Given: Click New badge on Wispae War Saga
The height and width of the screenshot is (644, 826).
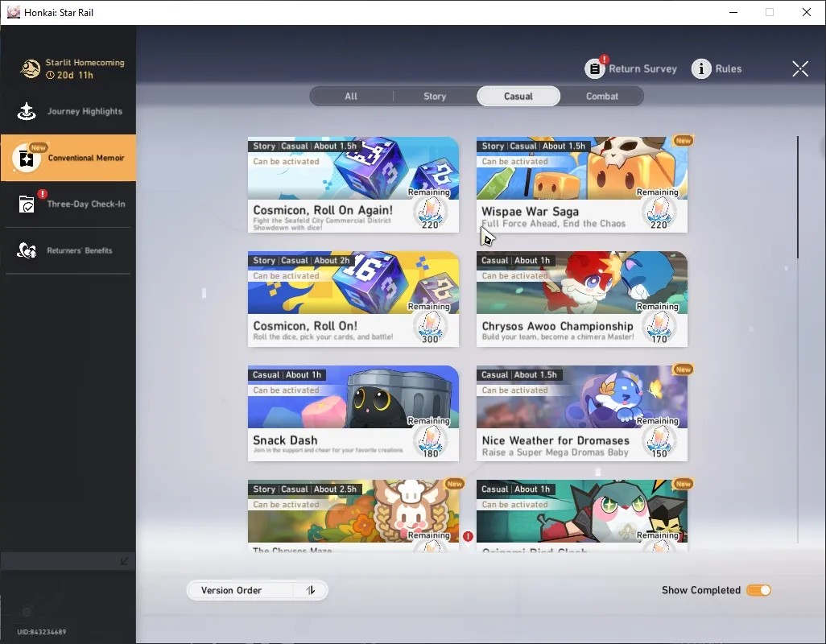Looking at the screenshot, I should pyautogui.click(x=684, y=141).
